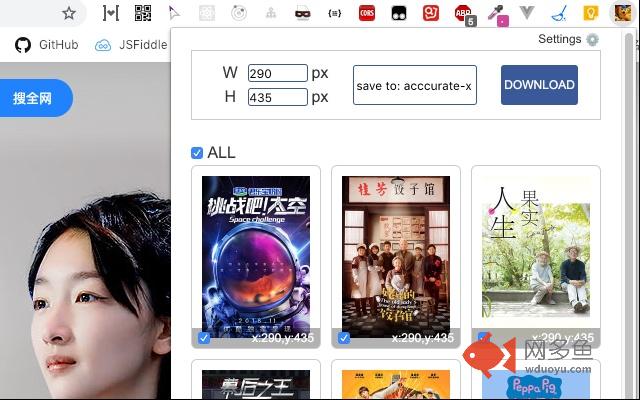The width and height of the screenshot is (640, 400).
Task: Select the 幕后之王 poster thumbnail
Action: [256, 384]
